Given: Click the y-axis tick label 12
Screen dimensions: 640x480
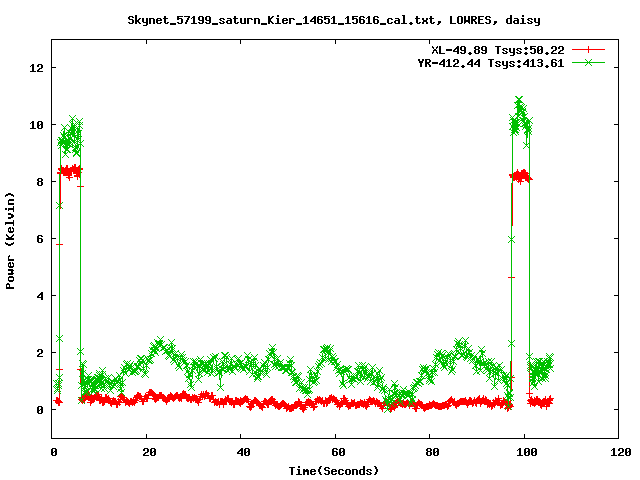Looking at the screenshot, I should pyautogui.click(x=36, y=68).
